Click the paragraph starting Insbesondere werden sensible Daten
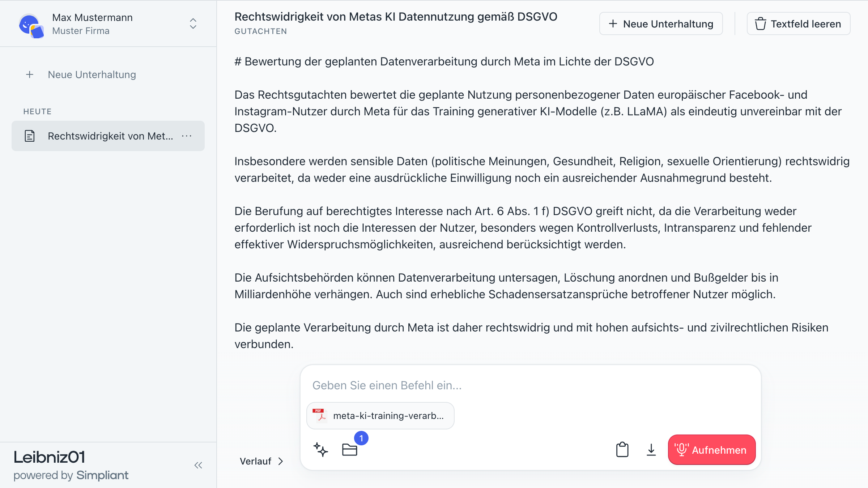Viewport: 868px width, 488px height. pos(542,170)
